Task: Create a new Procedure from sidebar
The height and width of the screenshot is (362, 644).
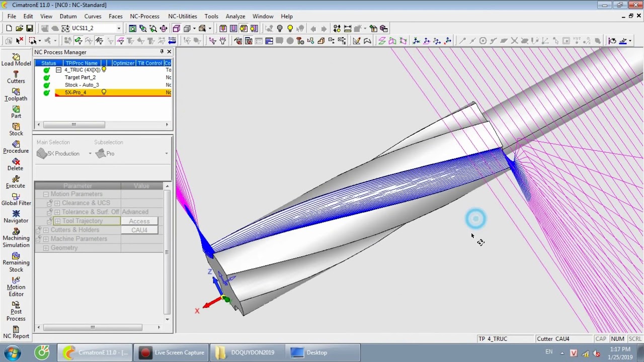Action: click(x=16, y=147)
